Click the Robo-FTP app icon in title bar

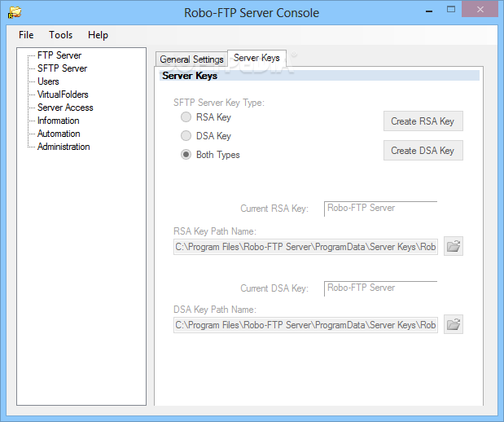tap(15, 12)
